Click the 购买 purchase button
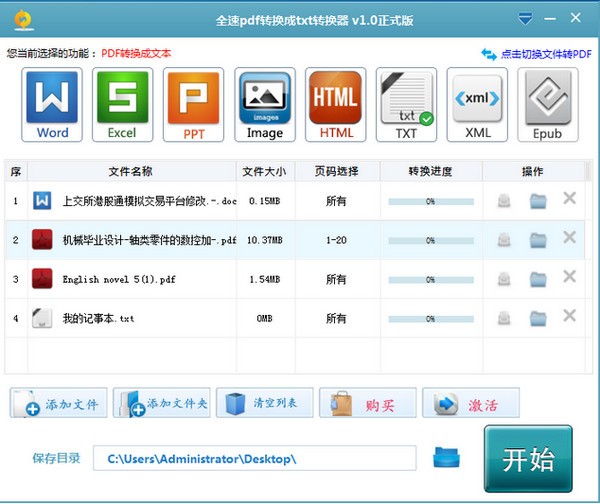600x504 pixels. tap(367, 404)
